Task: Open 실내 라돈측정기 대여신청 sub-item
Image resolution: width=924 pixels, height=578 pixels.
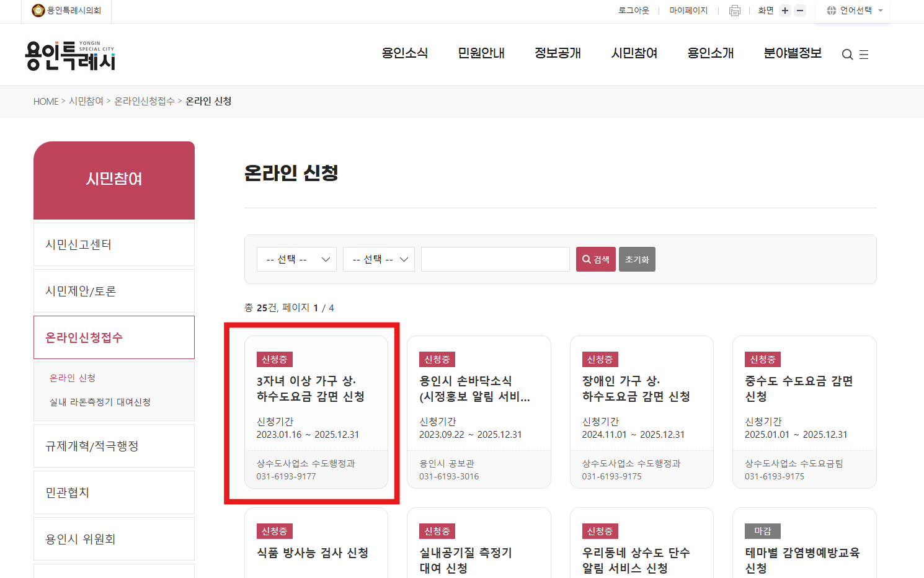Action: (x=100, y=402)
